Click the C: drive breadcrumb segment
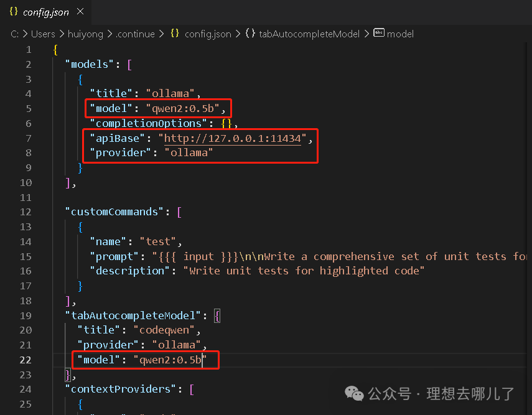Image resolution: width=532 pixels, height=415 pixels. pos(15,34)
